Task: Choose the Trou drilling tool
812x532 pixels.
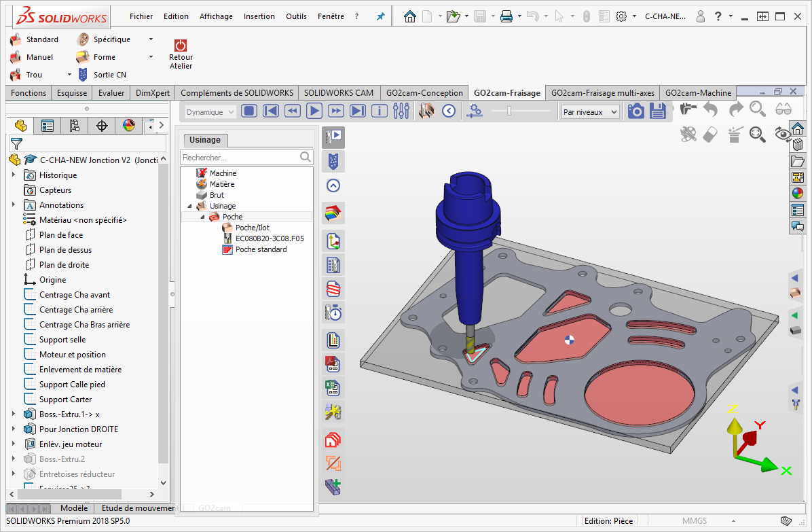Action: tap(26, 75)
